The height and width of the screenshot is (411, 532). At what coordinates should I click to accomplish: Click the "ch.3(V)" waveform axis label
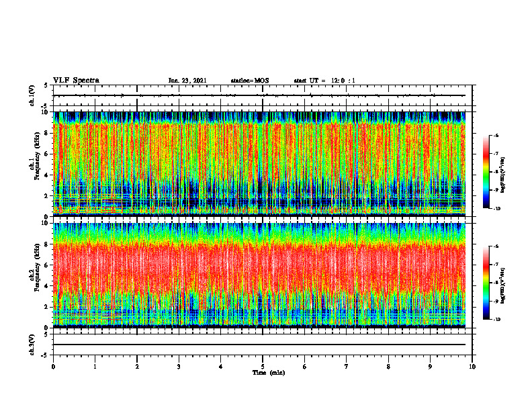pos(32,345)
